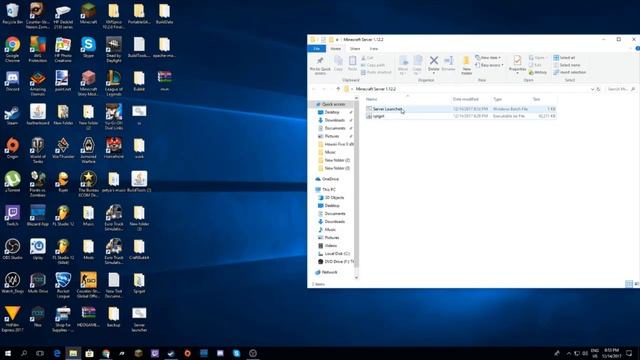The width and height of the screenshot is (640, 360).
Task: Click Select all in the ribbon
Action: (564, 58)
